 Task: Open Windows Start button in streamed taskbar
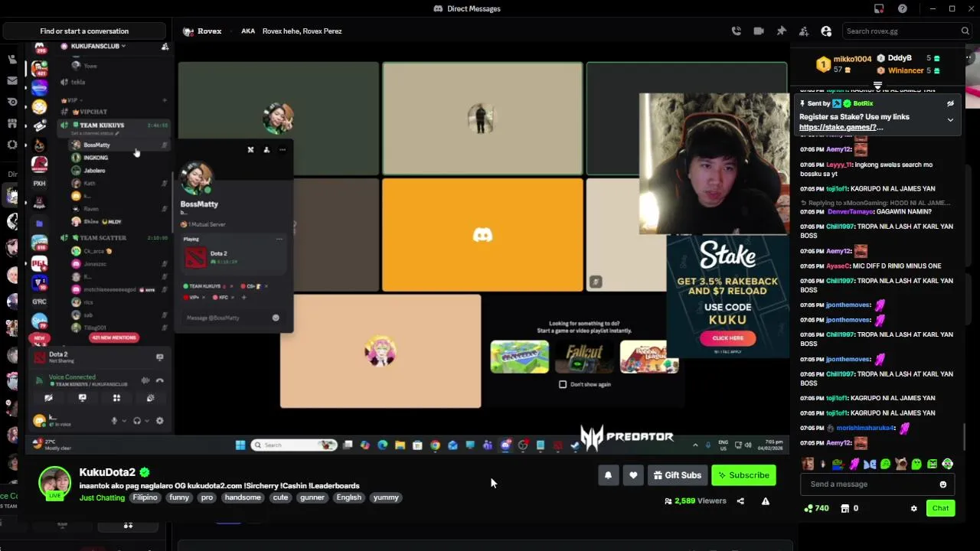pyautogui.click(x=240, y=445)
